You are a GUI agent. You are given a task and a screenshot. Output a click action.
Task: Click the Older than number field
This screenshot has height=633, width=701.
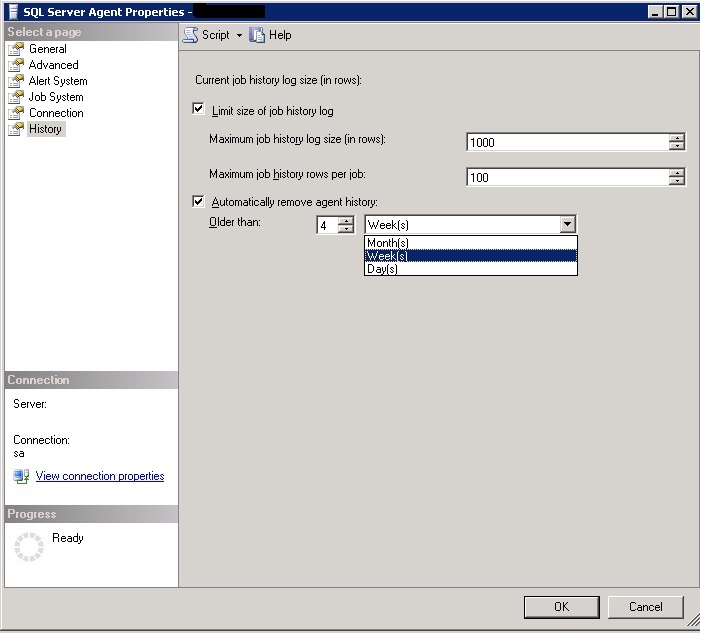click(327, 225)
